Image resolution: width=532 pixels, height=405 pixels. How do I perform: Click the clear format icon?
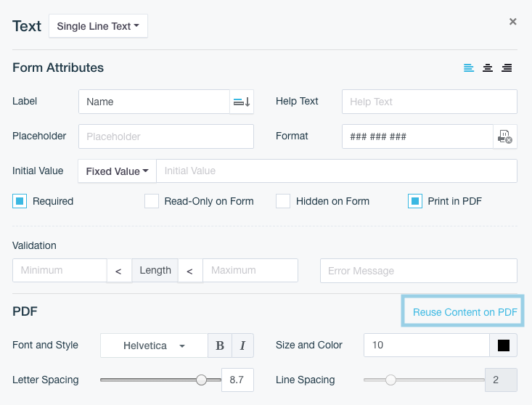(505, 136)
